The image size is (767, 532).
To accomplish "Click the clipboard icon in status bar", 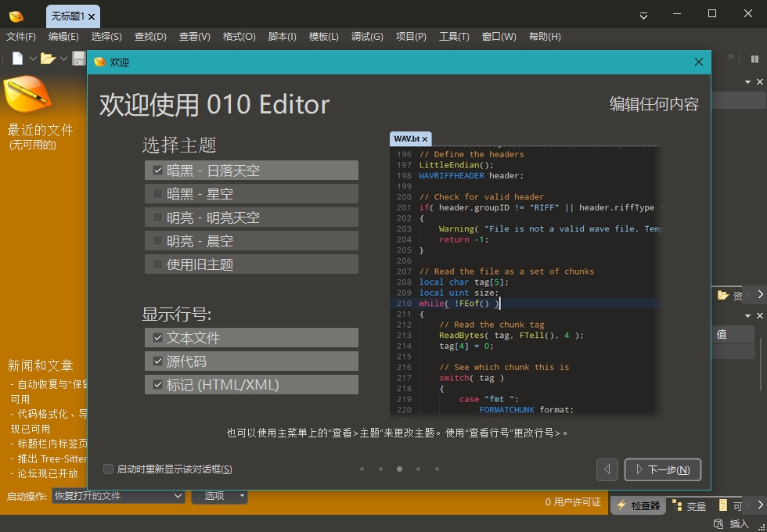I will (x=718, y=523).
